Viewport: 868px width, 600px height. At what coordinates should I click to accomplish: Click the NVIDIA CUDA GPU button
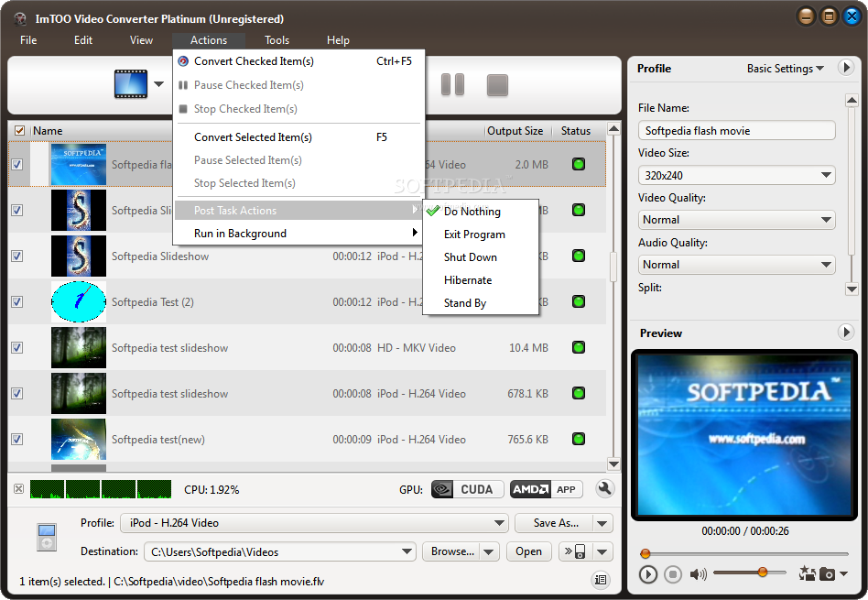point(467,489)
